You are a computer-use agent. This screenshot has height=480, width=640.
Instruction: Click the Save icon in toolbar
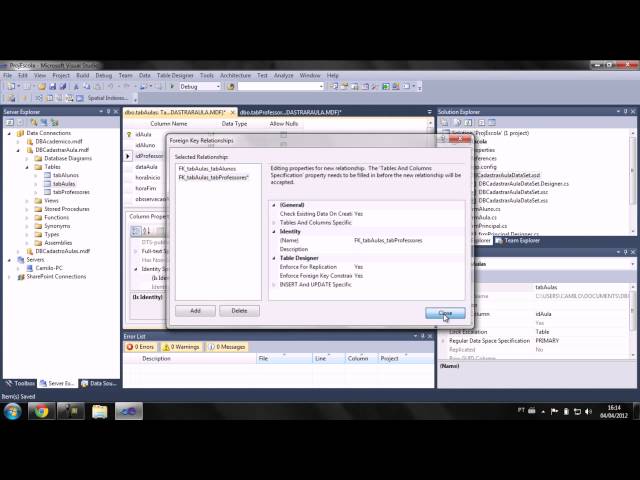52,87
